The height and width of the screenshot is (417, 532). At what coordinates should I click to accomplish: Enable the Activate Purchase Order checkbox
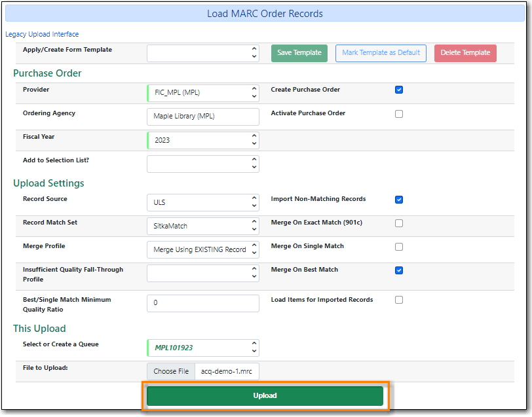click(x=399, y=114)
